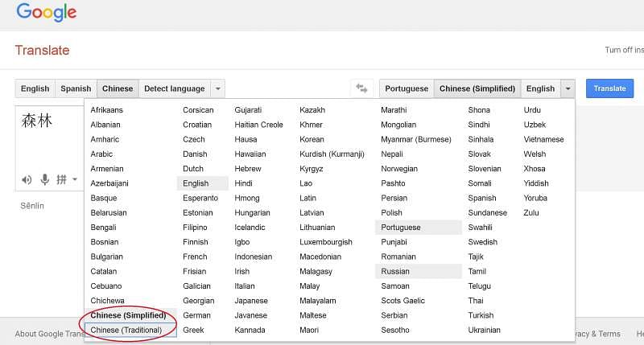Select English source language tab
The image size is (644, 345).
click(x=35, y=88)
